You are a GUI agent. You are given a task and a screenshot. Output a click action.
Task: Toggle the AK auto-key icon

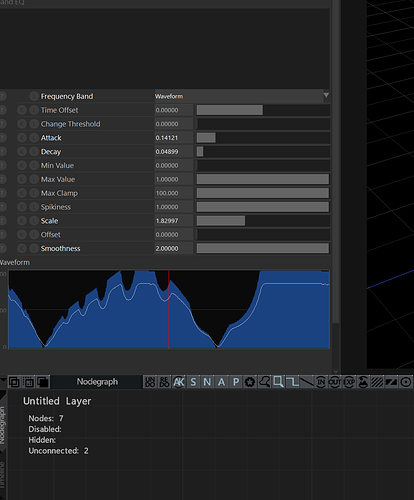[x=179, y=382]
